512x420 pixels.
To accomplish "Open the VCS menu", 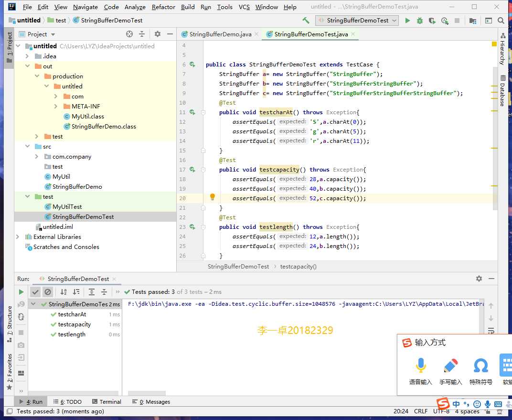I will (244, 7).
